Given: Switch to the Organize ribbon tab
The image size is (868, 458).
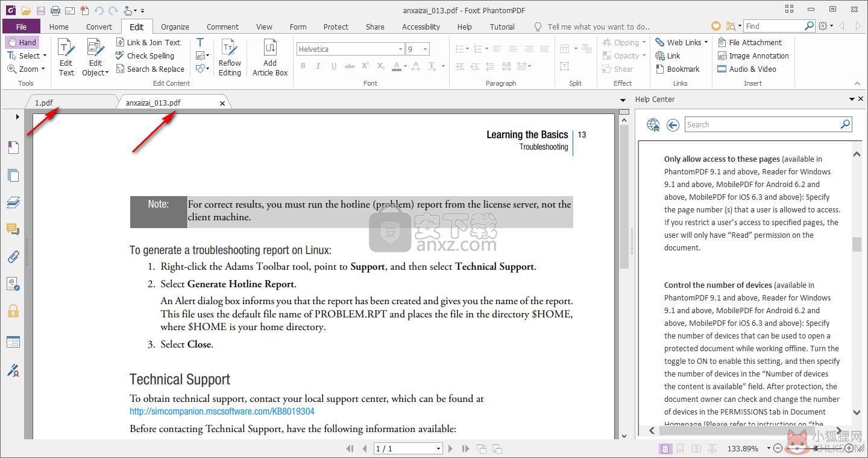Looking at the screenshot, I should (x=175, y=27).
